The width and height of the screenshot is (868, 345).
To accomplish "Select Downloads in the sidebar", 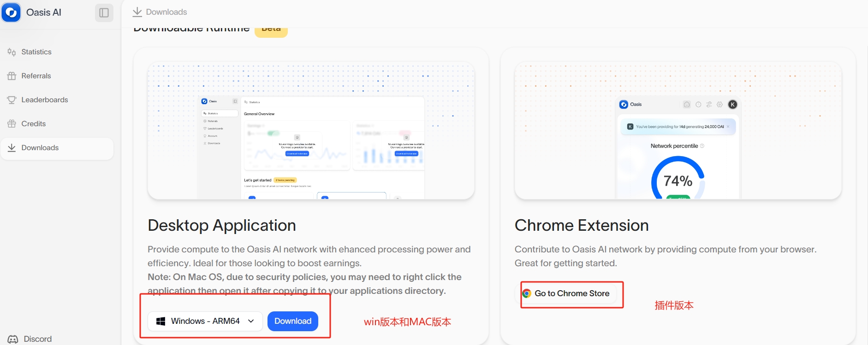I will click(x=57, y=148).
